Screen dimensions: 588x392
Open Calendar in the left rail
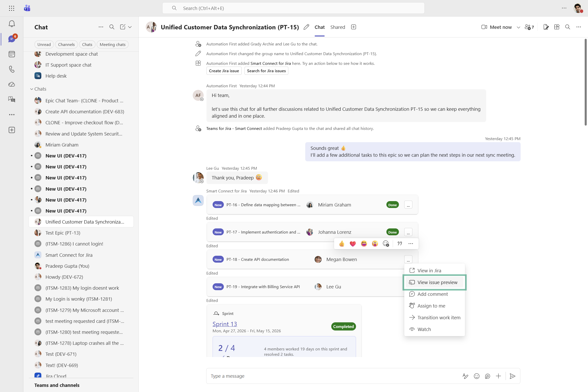tap(12, 54)
